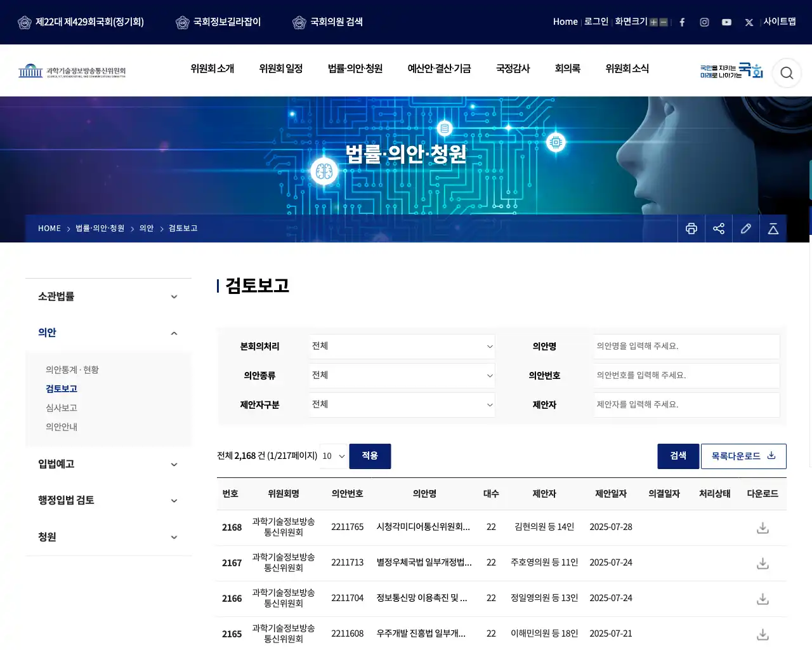Select 심사보고 in sidebar
Viewport: 812px width, 650px height.
[62, 408]
